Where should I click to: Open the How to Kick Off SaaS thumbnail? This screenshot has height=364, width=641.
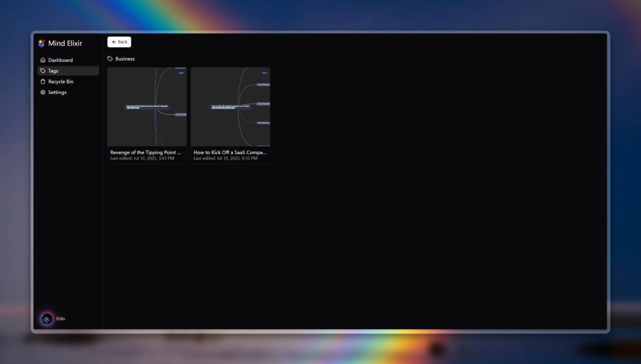(230, 107)
